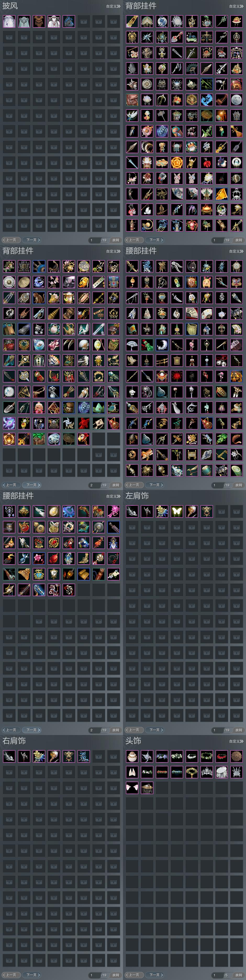This screenshot has width=246, height=980.
Task: Select the glowing pentagram back attachment
Action: [177, 162]
